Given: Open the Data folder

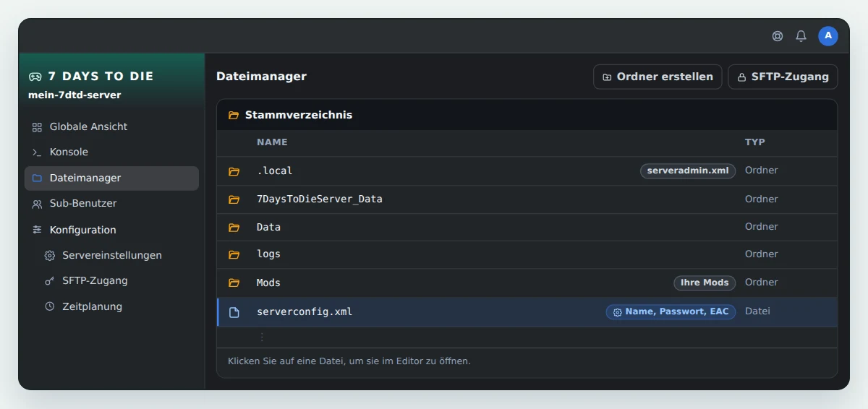Looking at the screenshot, I should (x=527, y=228).
